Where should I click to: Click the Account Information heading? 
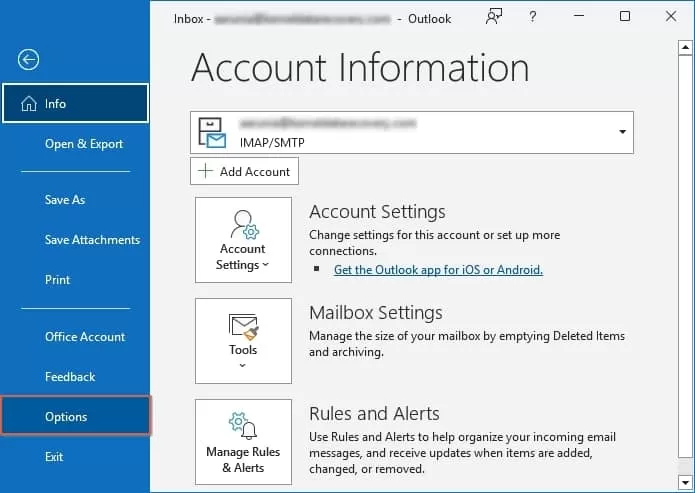tap(360, 67)
